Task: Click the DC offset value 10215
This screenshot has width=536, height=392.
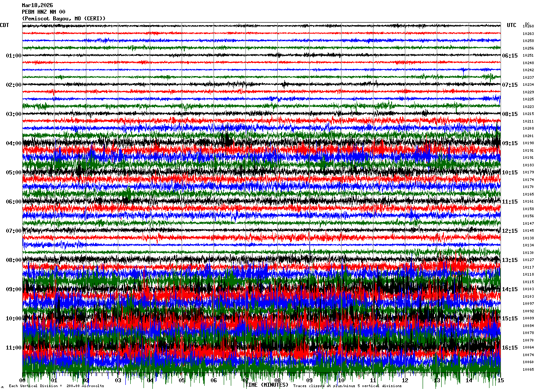Action: (528, 114)
